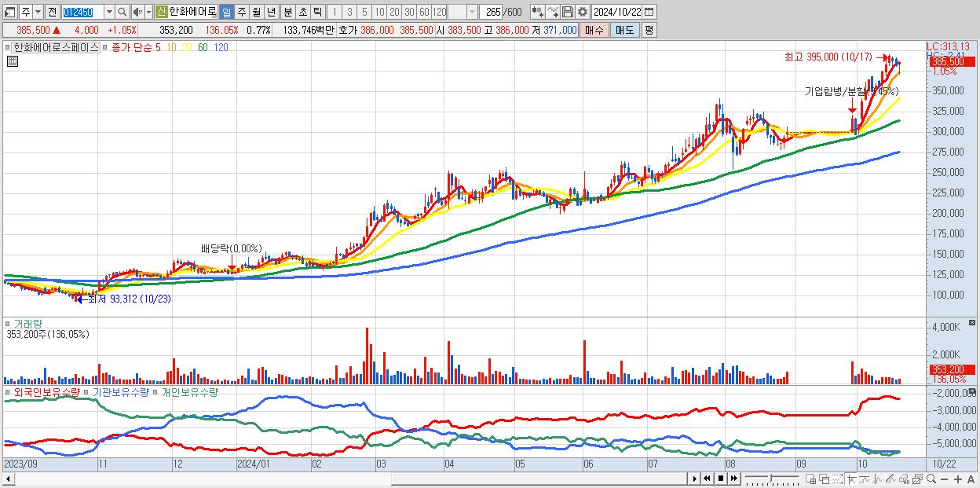Click the 3D volume bar icon in bottom toolbar
The height and width of the screenshot is (488, 980).
(904, 479)
